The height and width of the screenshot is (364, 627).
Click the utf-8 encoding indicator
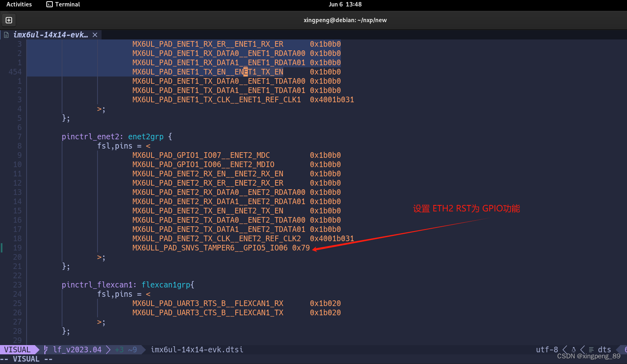[547, 350]
